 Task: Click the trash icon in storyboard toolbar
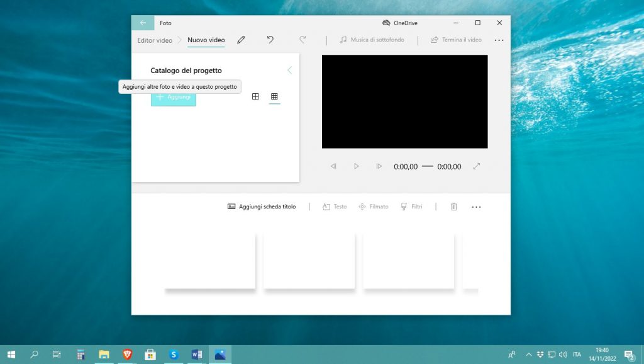[x=453, y=207]
